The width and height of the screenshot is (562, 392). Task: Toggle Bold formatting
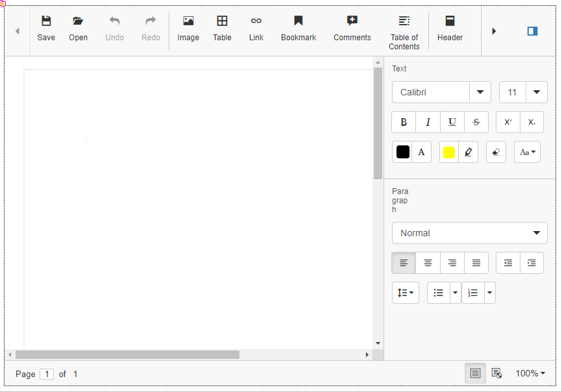tap(404, 122)
